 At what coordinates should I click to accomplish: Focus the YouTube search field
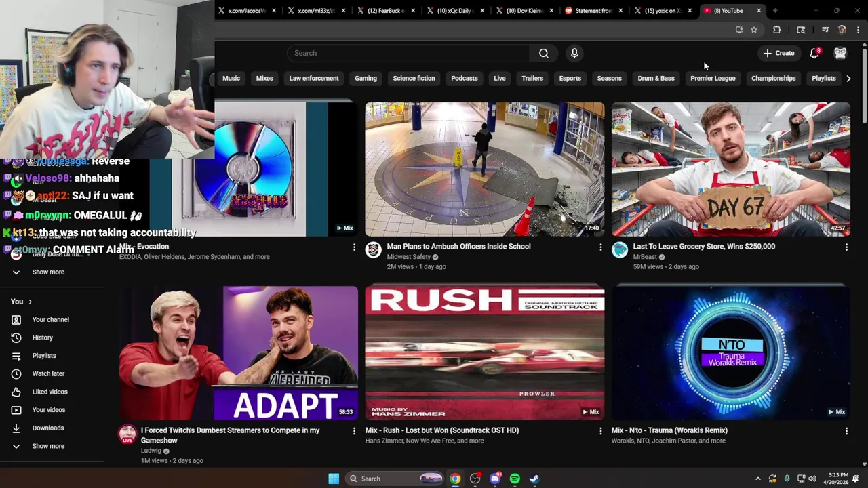408,53
